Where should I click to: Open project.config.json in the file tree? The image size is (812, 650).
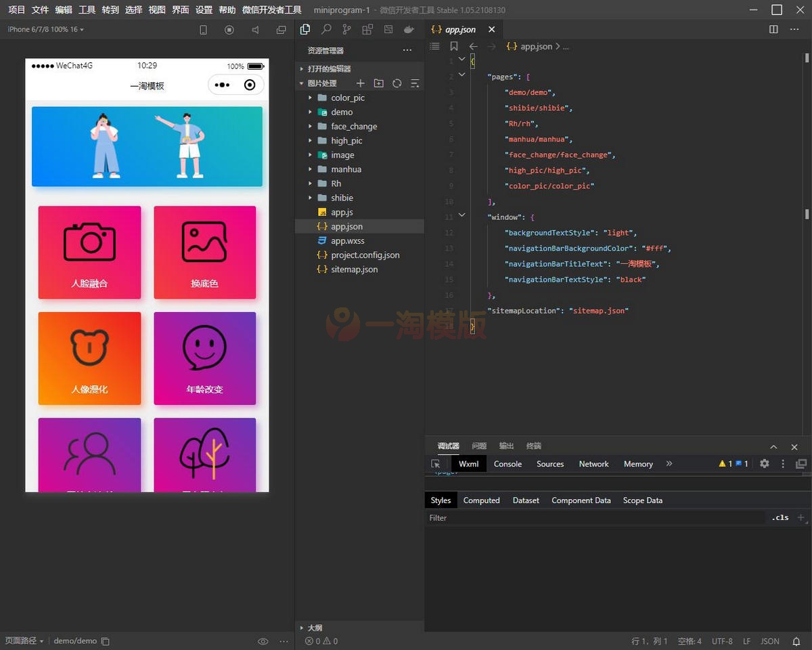[x=365, y=255]
